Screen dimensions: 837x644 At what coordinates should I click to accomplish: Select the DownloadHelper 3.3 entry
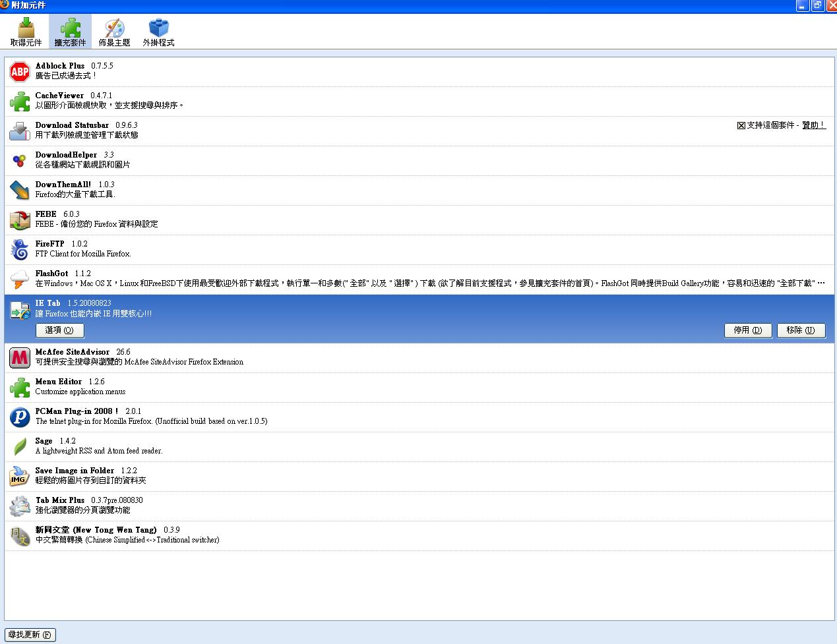pyautogui.click(x=419, y=161)
